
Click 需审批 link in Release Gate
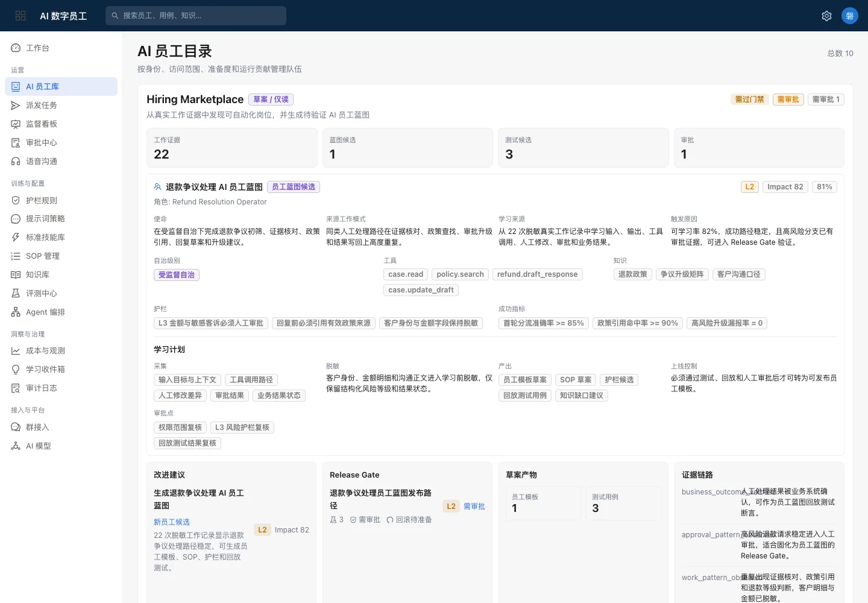click(x=474, y=507)
